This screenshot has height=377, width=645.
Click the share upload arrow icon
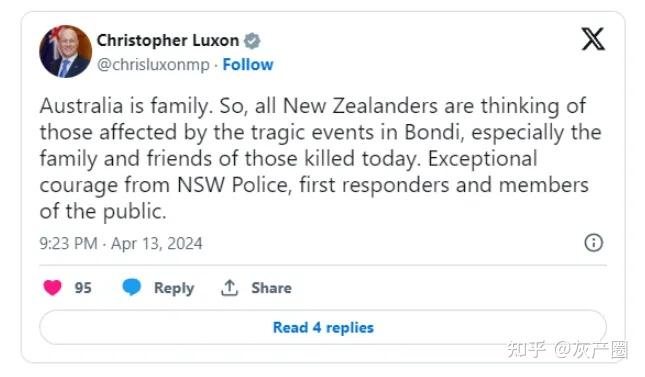(x=229, y=288)
